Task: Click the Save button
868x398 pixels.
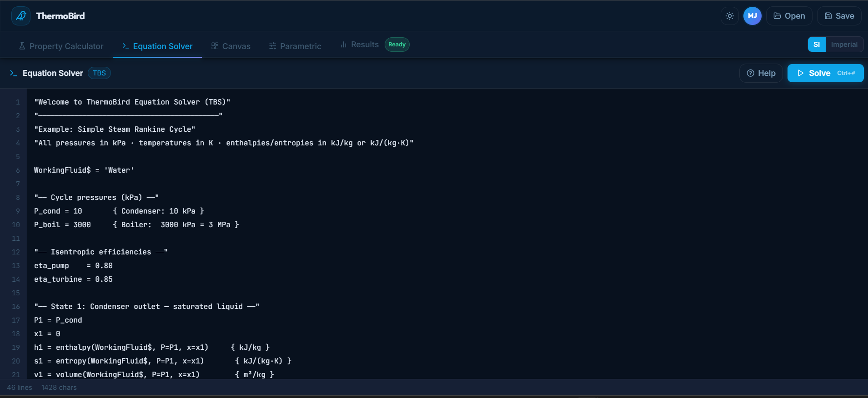Action: point(839,16)
